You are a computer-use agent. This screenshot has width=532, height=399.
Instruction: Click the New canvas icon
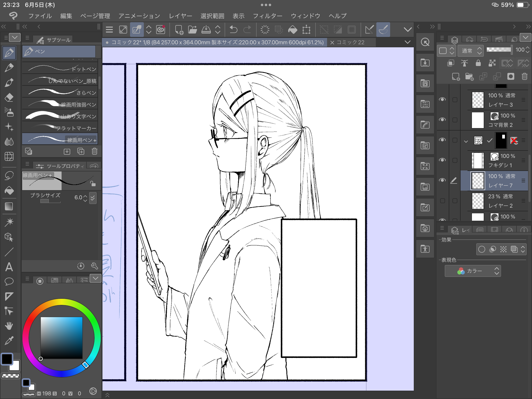(179, 30)
